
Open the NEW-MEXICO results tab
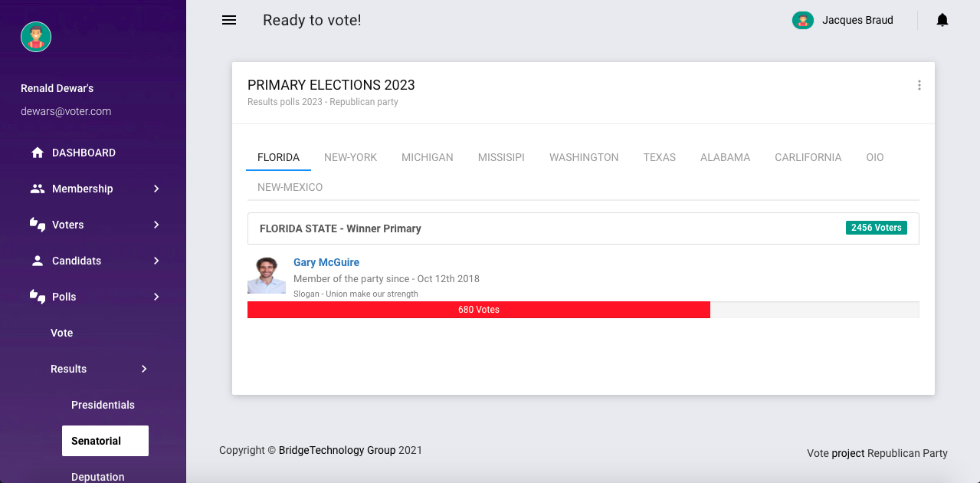coord(290,186)
